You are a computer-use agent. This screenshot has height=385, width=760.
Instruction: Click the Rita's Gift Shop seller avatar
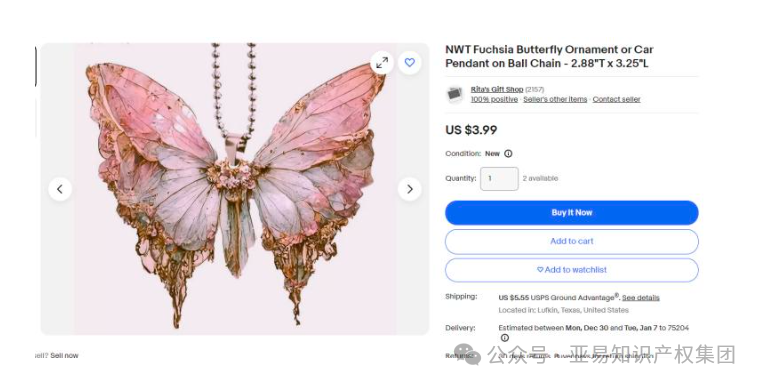(x=455, y=94)
